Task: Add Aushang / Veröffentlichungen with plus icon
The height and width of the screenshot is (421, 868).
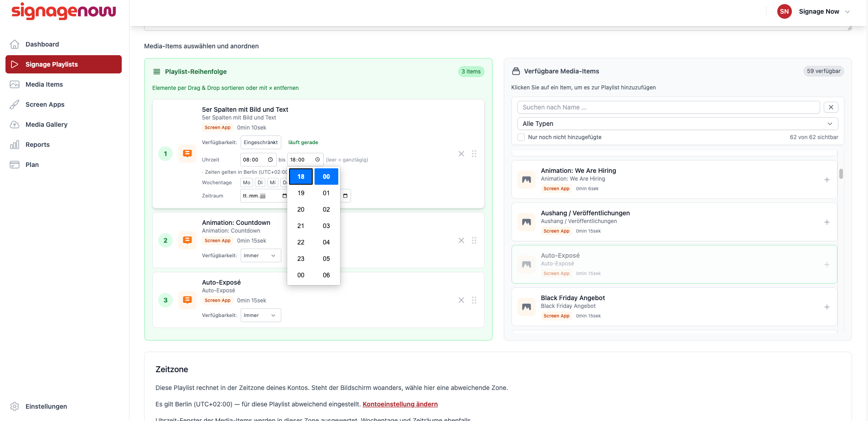Action: (x=827, y=222)
